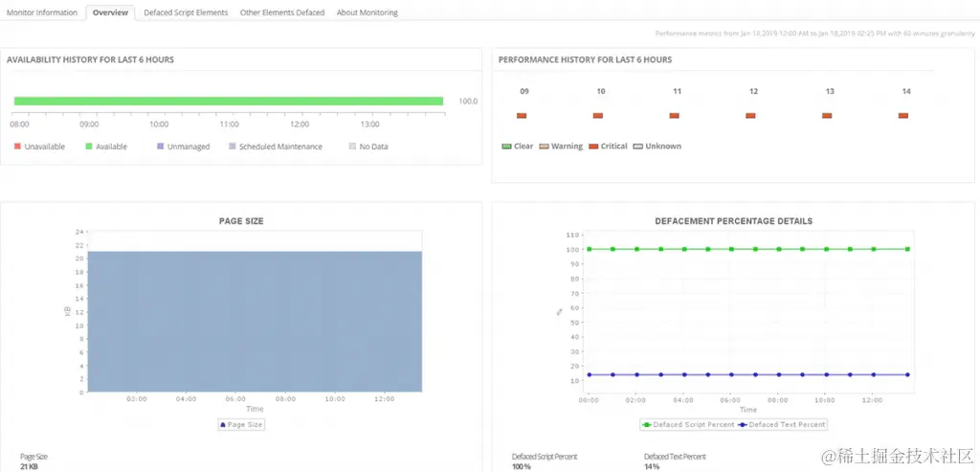980x472 pixels.
Task: Select the Overview tab
Action: (x=110, y=12)
